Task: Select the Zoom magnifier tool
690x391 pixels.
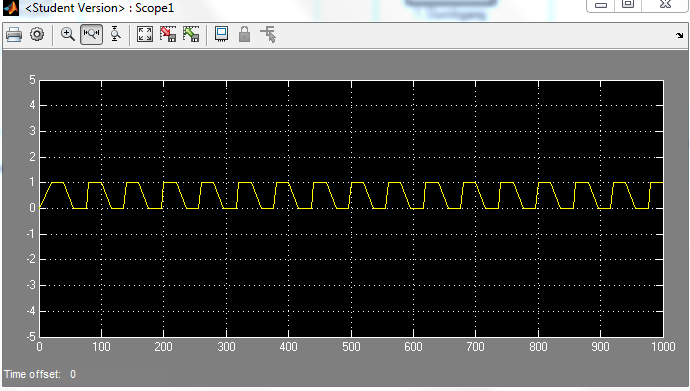Action: [x=68, y=34]
